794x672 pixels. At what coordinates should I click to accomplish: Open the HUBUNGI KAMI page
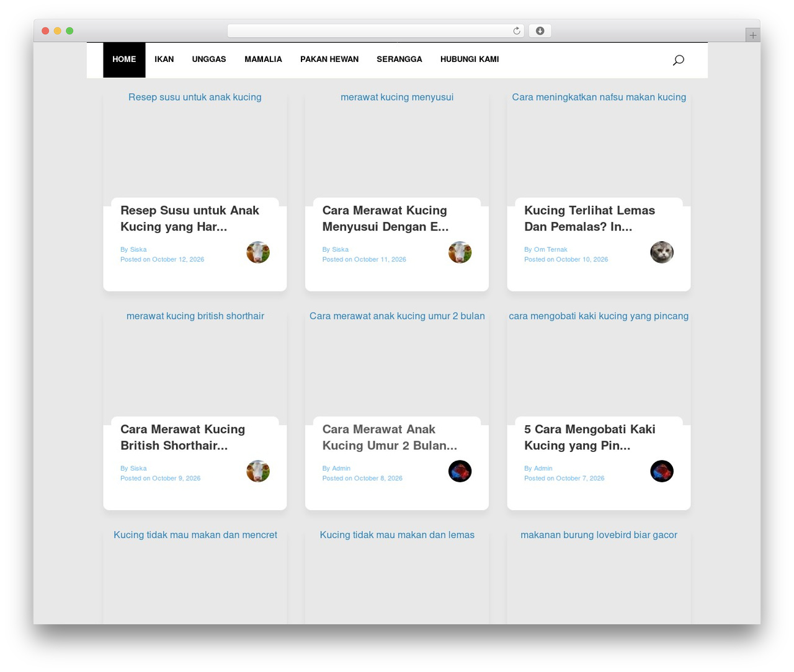tap(470, 60)
